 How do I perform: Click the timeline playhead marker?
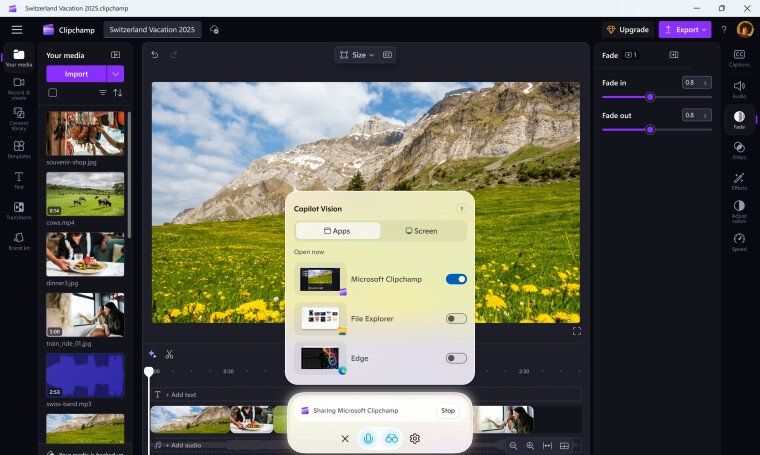[x=149, y=372]
